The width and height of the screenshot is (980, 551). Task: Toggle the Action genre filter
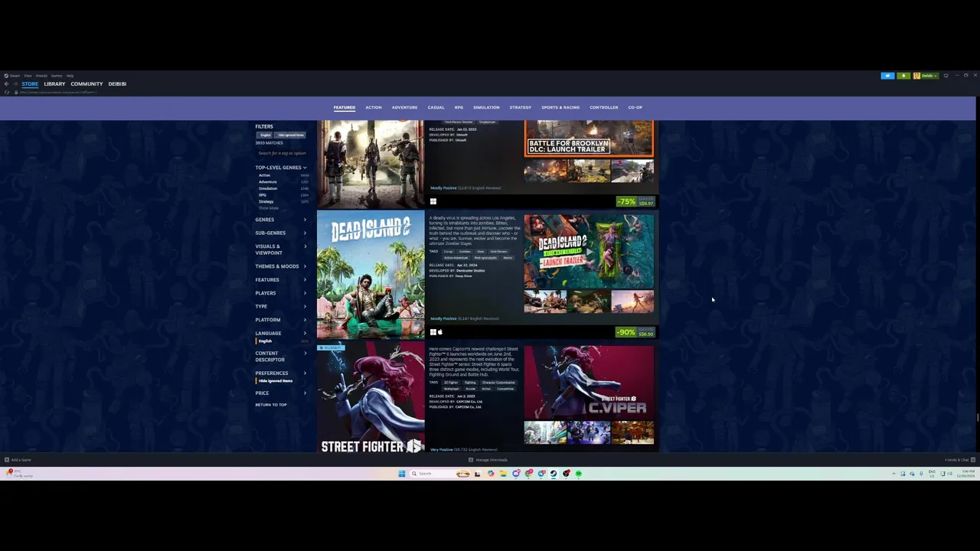click(264, 175)
